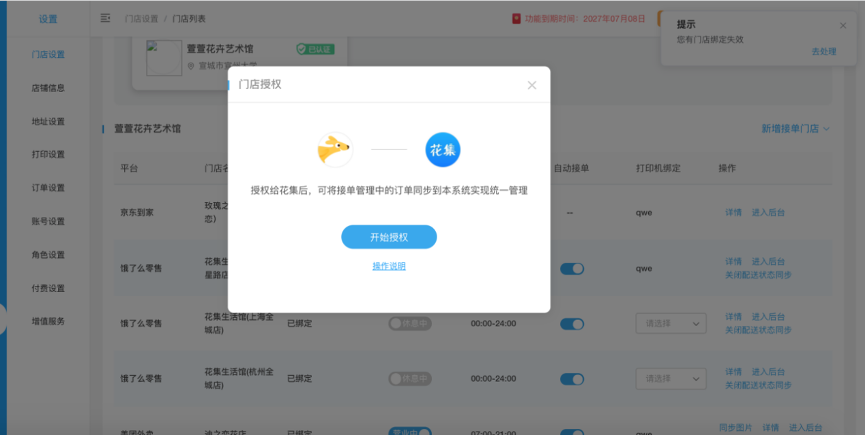This screenshot has width=866, height=435.
Task: Click the location pin icon by 宣城市
Action: point(191,66)
